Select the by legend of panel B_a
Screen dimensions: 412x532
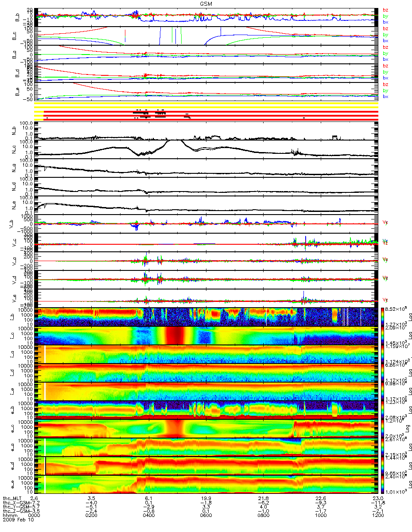click(385, 53)
